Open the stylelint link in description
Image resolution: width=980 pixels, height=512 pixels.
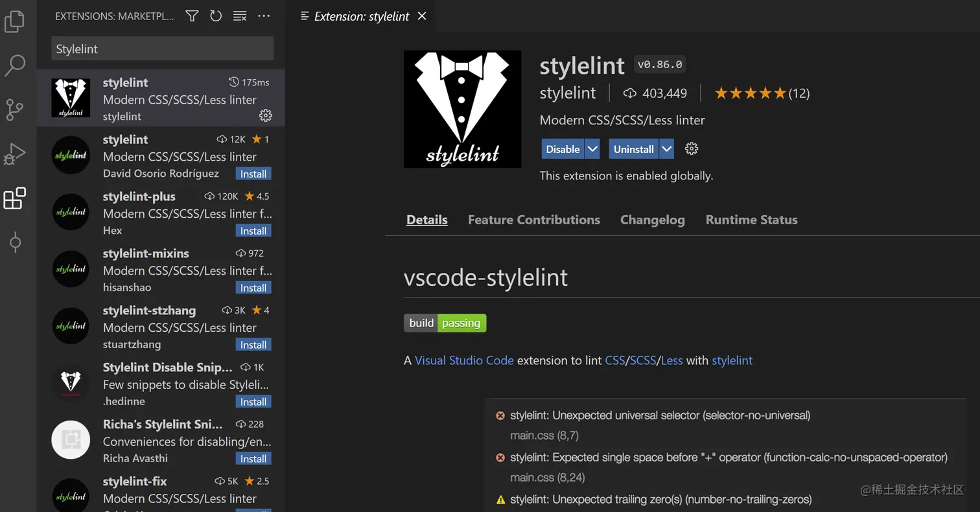click(732, 360)
